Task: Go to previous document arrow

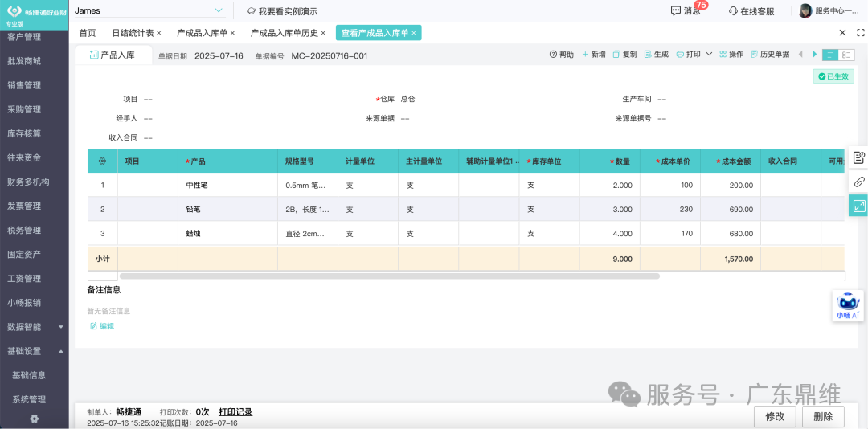Action: click(800, 55)
